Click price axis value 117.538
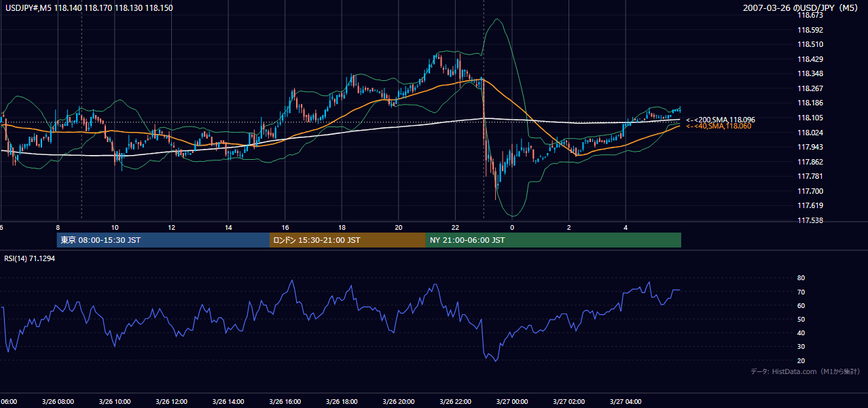 [x=810, y=221]
